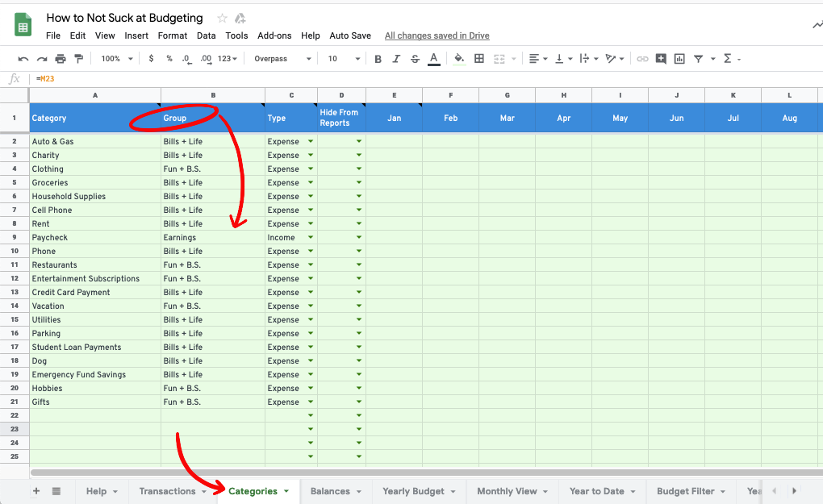The image size is (823, 504).
Task: Toggle Strikethrough formatting
Action: point(415,59)
